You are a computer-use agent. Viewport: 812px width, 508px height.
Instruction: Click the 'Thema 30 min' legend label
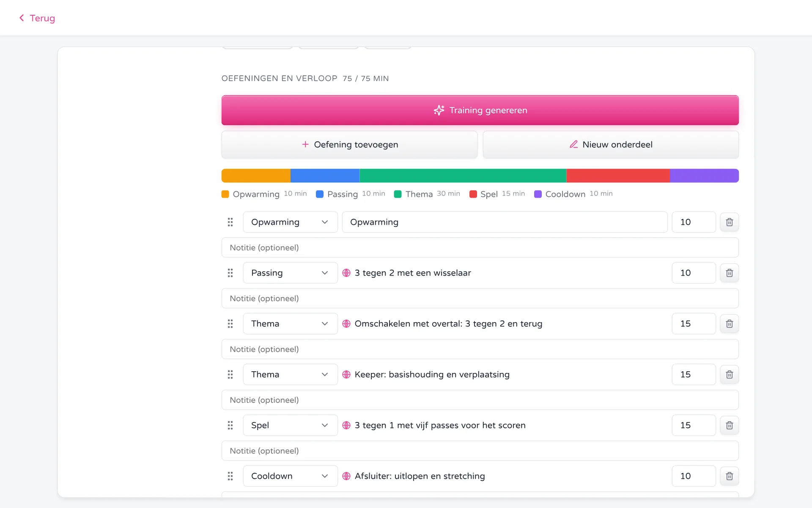click(427, 194)
